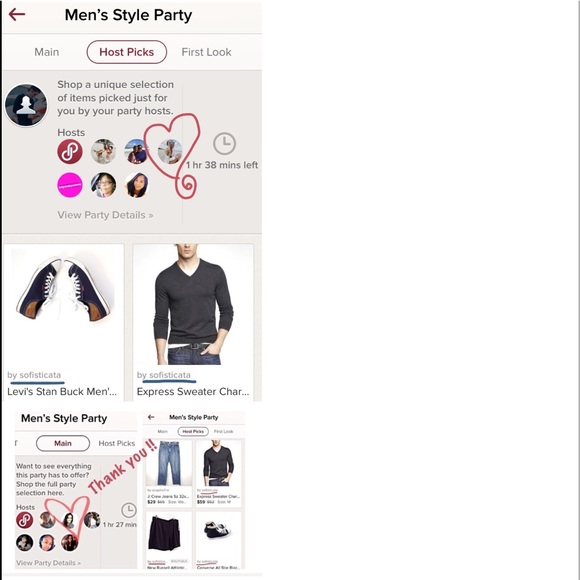Viewport: 580px width, 580px height.
Task: Tap the back arrow beside Men's Style Party
Action: coord(17,15)
